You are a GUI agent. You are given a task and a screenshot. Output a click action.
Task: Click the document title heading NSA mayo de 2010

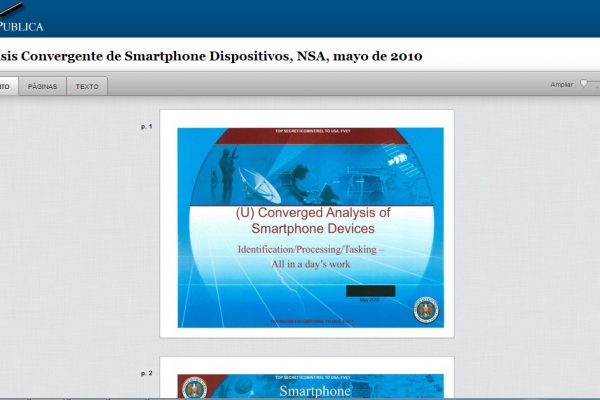pyautogui.click(x=210, y=56)
